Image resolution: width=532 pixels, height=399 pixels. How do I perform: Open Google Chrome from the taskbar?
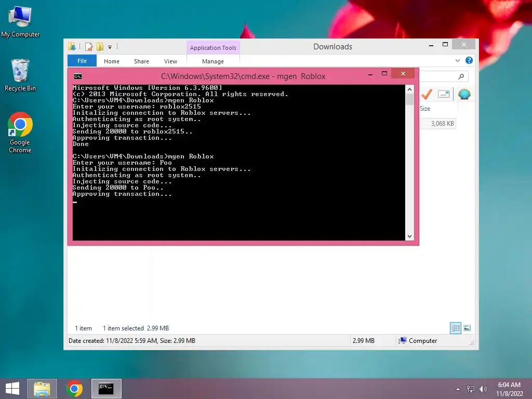coord(74,389)
